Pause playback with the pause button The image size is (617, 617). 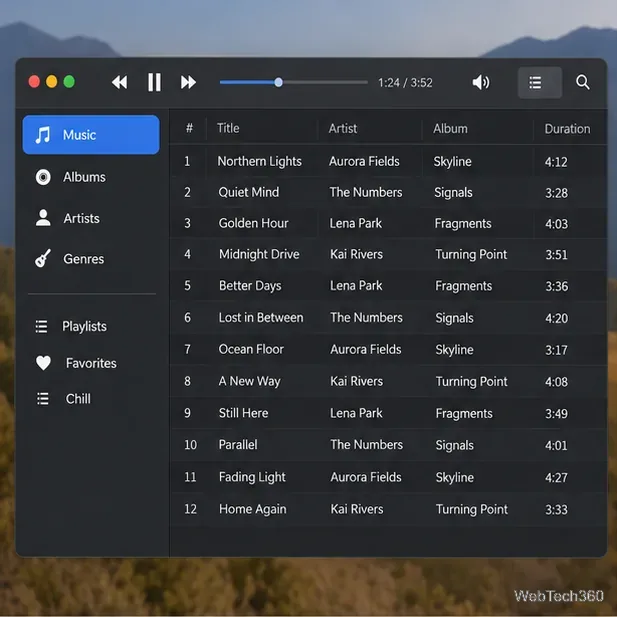tap(154, 82)
